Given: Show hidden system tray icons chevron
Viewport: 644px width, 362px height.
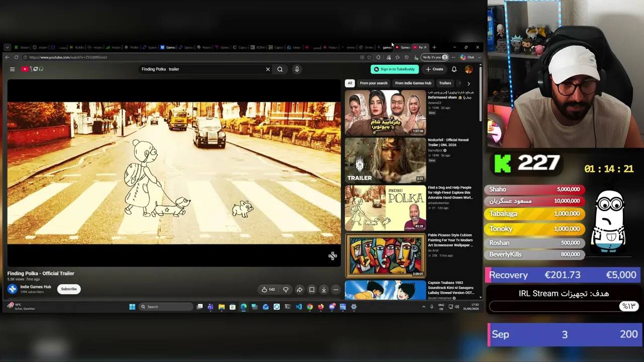Looking at the screenshot, I should point(424,307).
